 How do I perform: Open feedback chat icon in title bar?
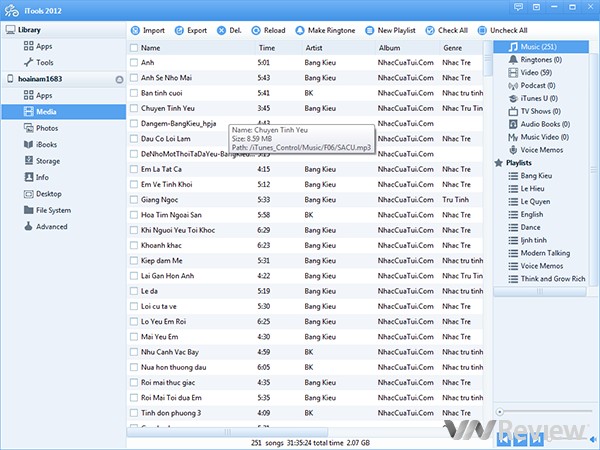tap(518, 7)
